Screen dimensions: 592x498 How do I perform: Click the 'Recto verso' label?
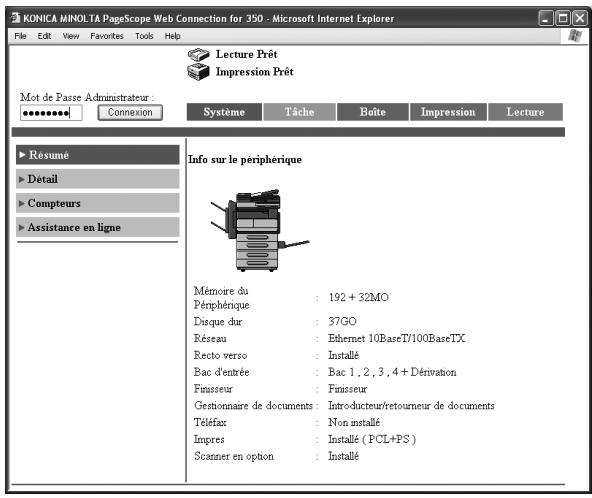click(x=220, y=355)
